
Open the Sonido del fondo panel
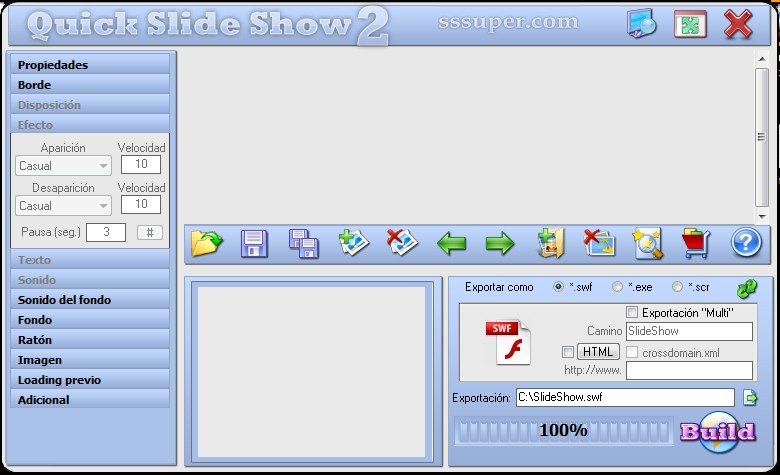point(90,299)
